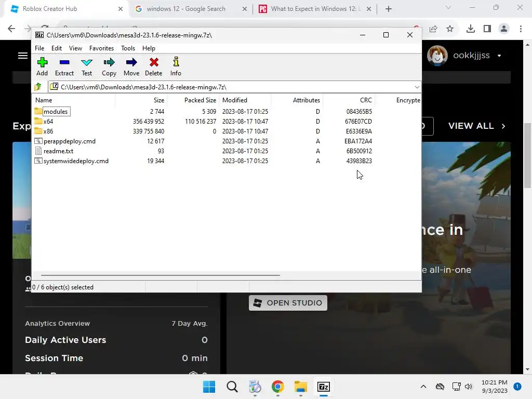Click the 7-Zip address path field
The height and width of the screenshot is (399, 532).
click(235, 87)
